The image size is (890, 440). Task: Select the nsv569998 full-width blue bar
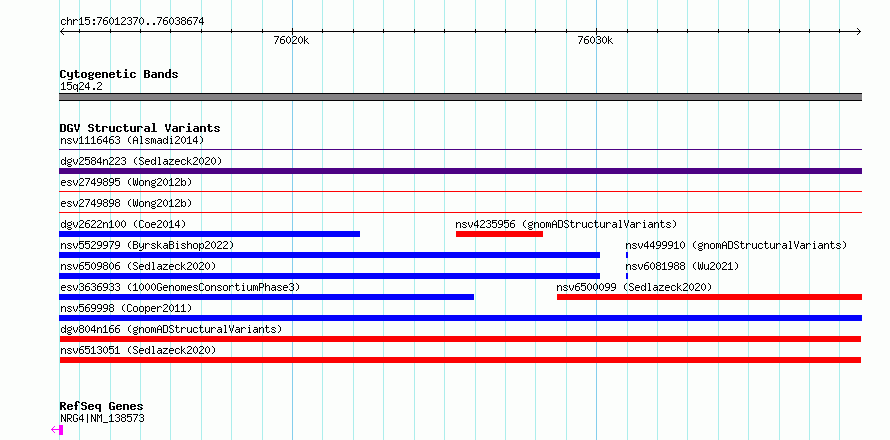pyautogui.click(x=460, y=318)
